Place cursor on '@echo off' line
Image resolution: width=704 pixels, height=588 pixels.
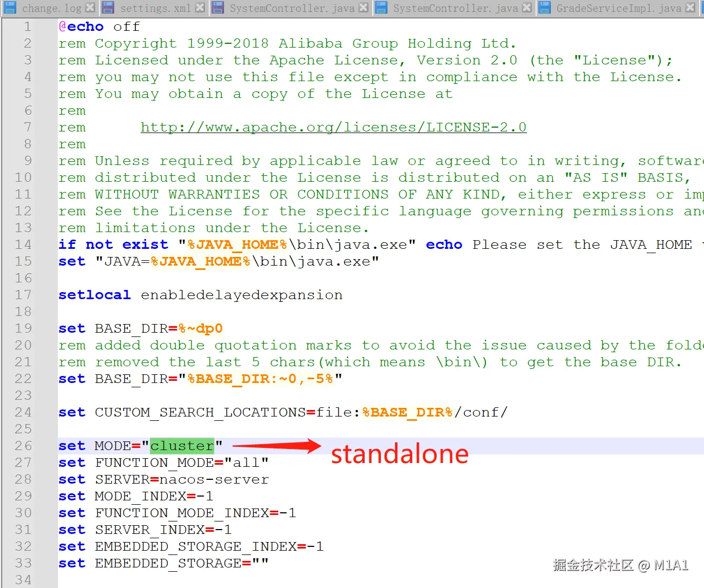click(x=99, y=27)
